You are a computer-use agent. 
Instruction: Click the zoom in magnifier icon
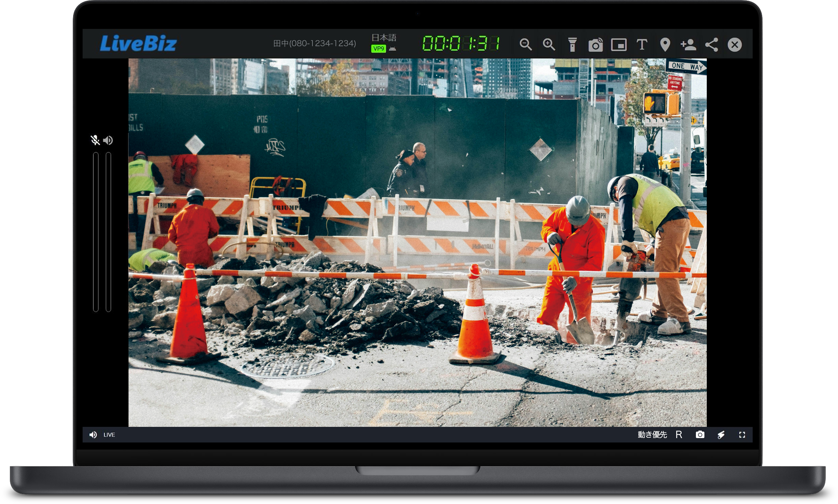pos(549,45)
